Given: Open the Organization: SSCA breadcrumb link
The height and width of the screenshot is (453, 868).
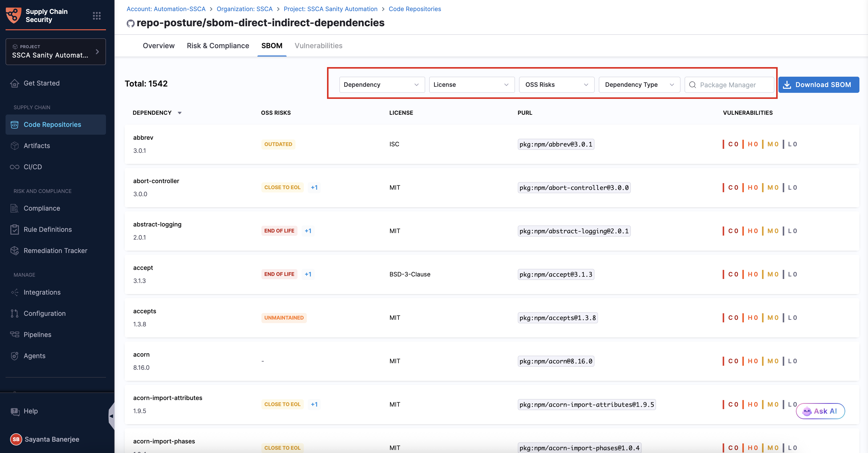Looking at the screenshot, I should (244, 9).
